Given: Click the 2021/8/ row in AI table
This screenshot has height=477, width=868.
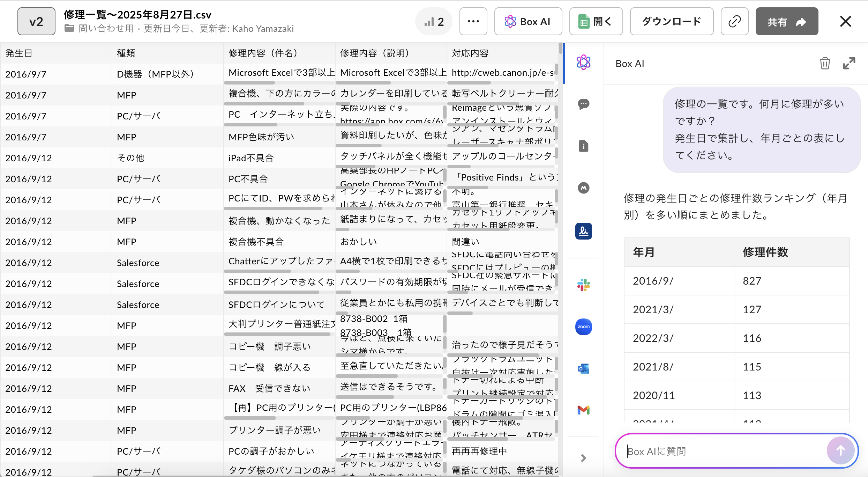Looking at the screenshot, I should (x=736, y=367).
